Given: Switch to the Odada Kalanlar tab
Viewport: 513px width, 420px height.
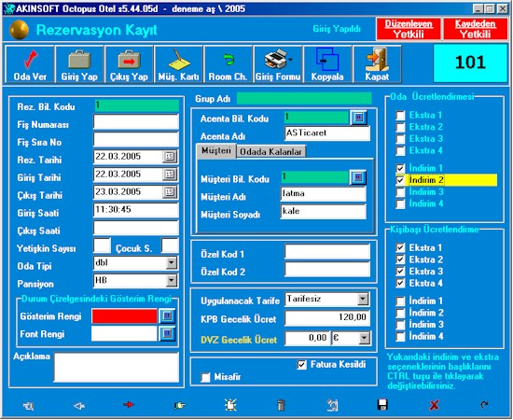Looking at the screenshot, I should point(270,152).
